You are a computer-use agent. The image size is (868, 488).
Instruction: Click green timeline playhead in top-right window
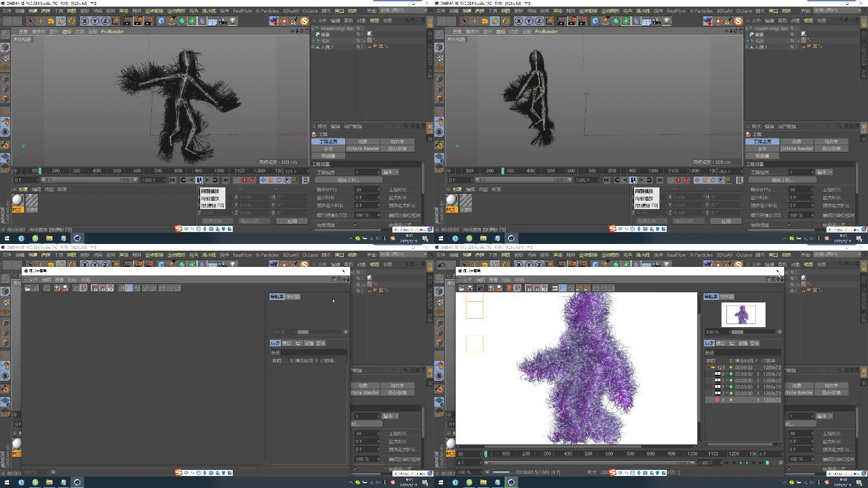pos(503,170)
